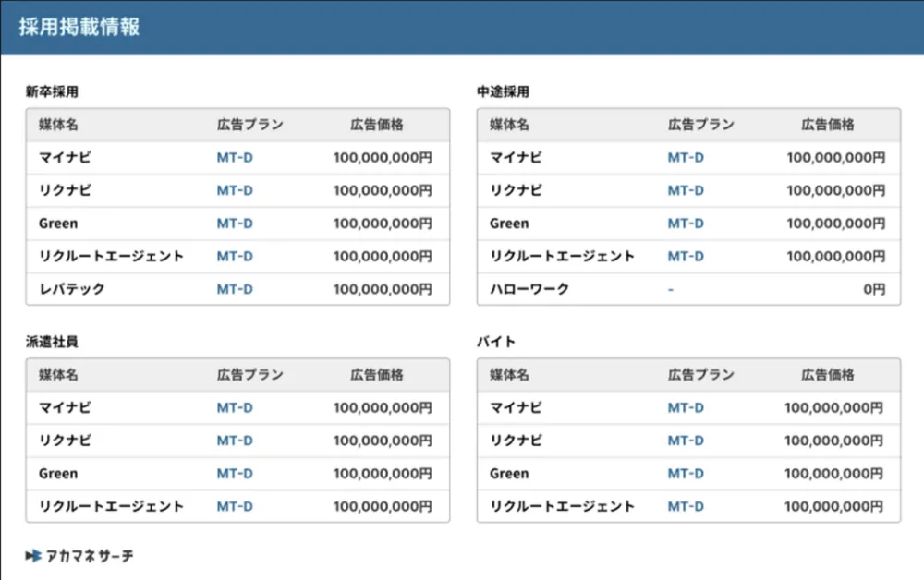924x580 pixels.
Task: Click the 0円 price for ハローワーク
Action: (x=874, y=289)
